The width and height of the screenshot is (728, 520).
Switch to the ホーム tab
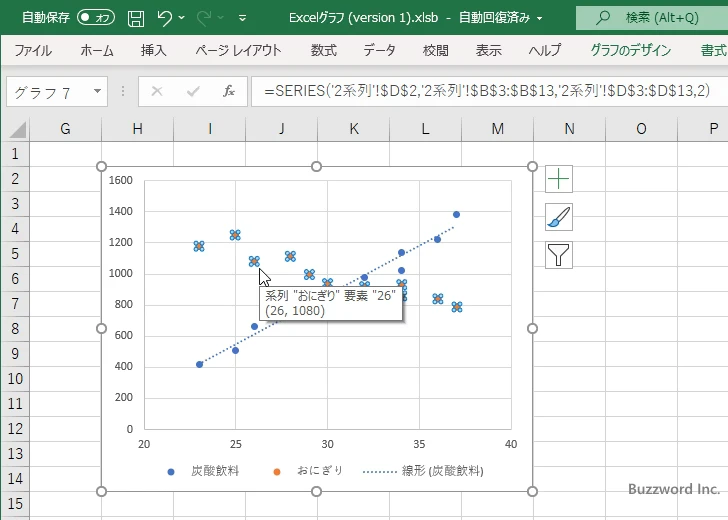pos(97,50)
